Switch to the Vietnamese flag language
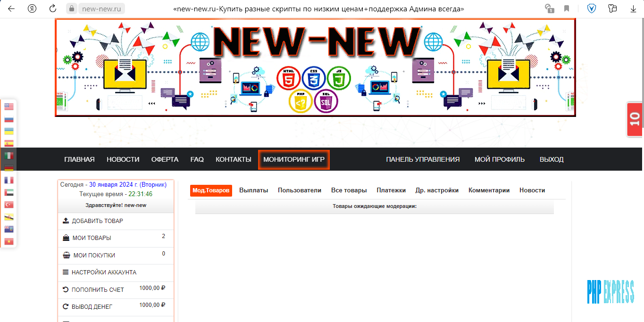Screen dimensions: 644x322 tap(9, 241)
